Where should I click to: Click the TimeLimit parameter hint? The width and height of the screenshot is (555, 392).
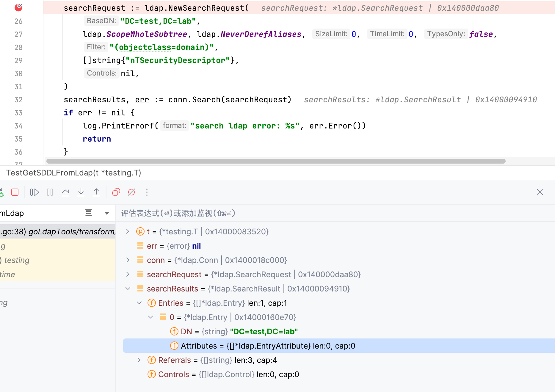[x=387, y=34]
